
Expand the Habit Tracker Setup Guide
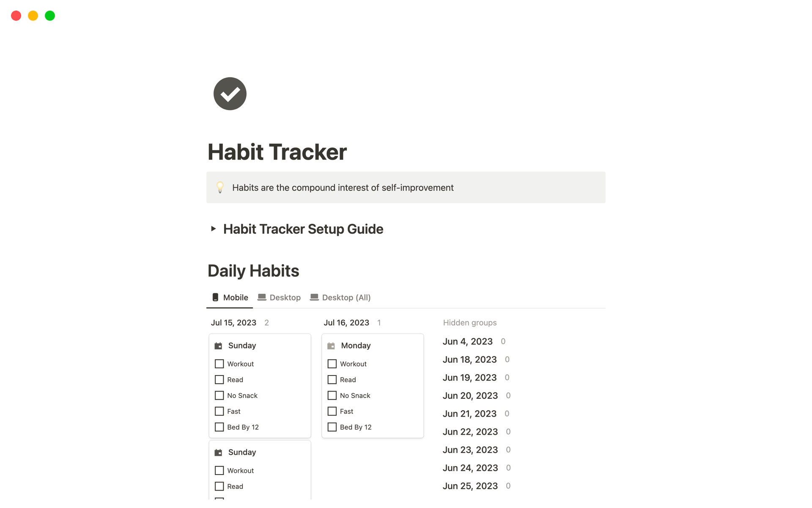coord(214,229)
